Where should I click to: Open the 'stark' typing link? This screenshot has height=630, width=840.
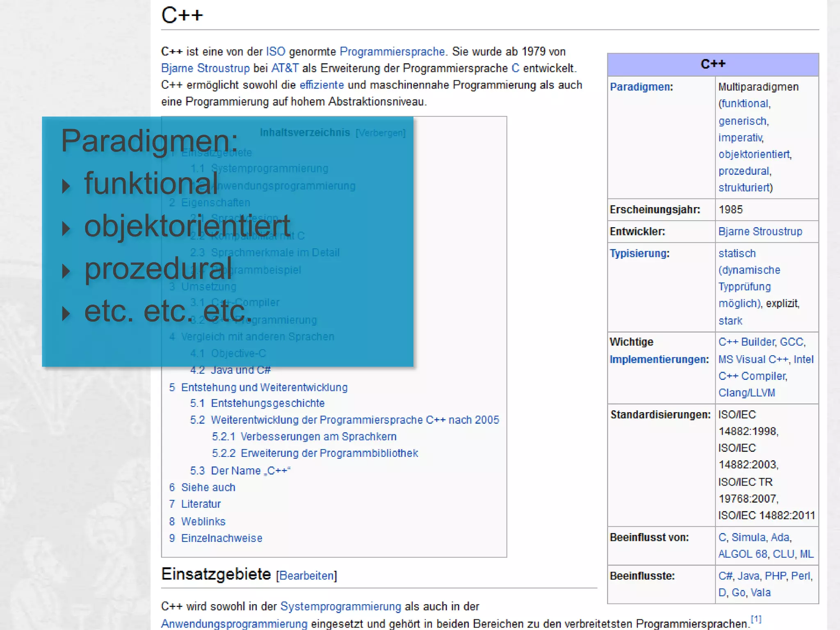pos(730,321)
